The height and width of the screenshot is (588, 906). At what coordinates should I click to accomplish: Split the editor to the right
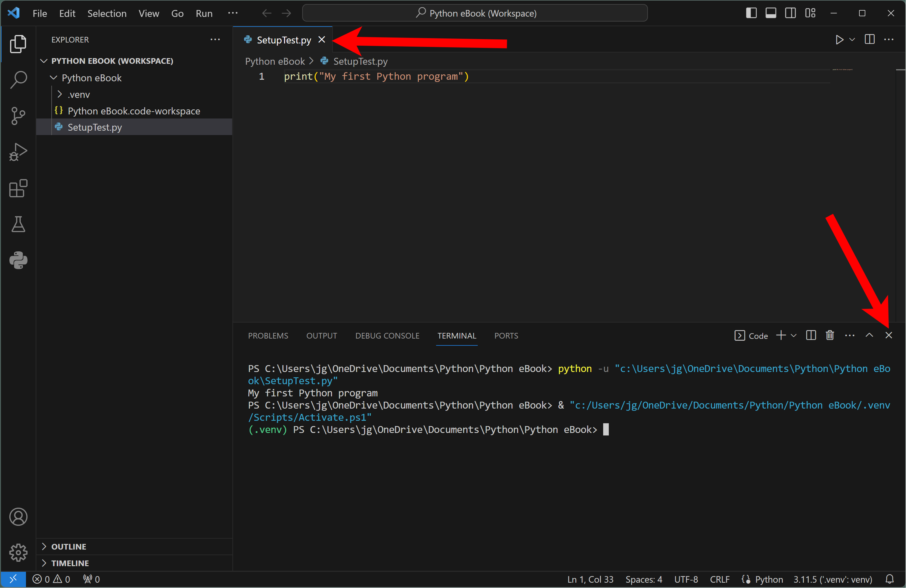(870, 40)
